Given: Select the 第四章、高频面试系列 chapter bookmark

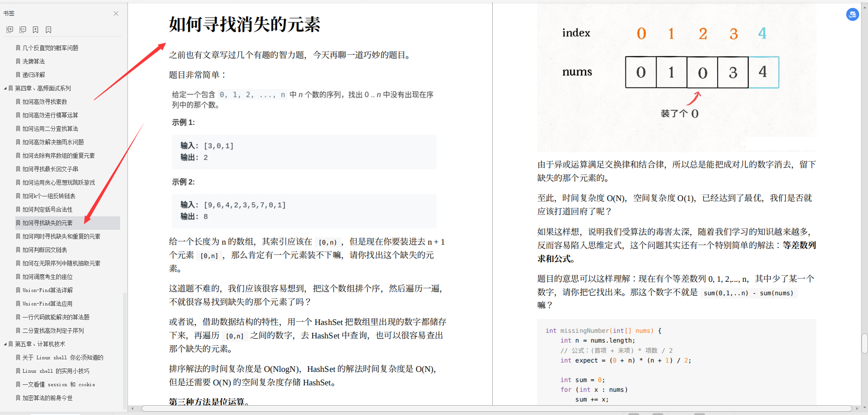Looking at the screenshot, I should pos(43,88).
